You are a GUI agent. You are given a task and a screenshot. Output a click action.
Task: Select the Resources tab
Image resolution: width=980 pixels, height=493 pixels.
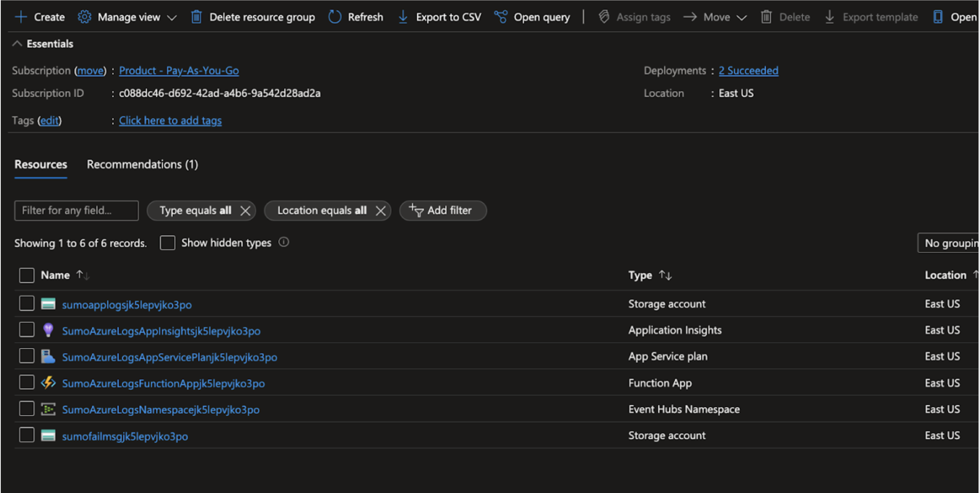40,164
